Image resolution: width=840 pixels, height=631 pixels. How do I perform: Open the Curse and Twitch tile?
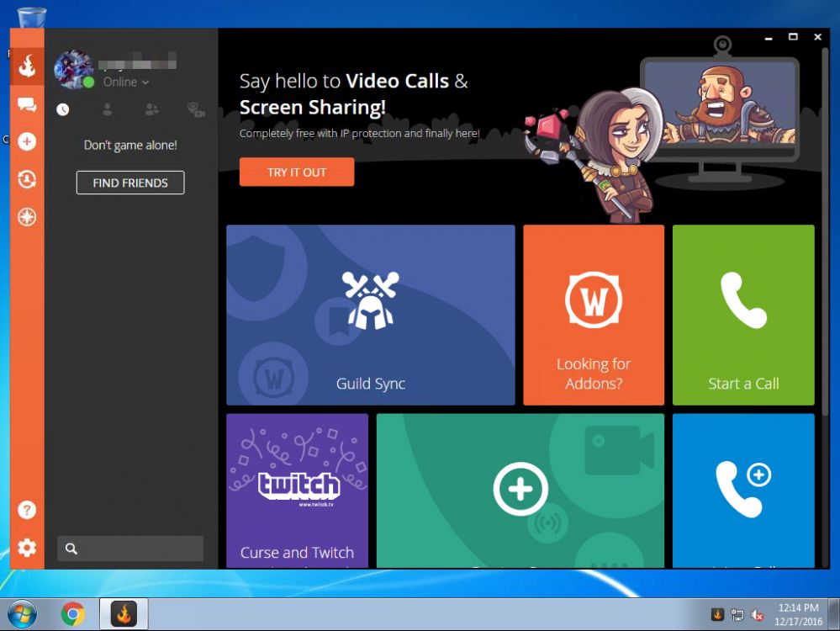(298, 490)
